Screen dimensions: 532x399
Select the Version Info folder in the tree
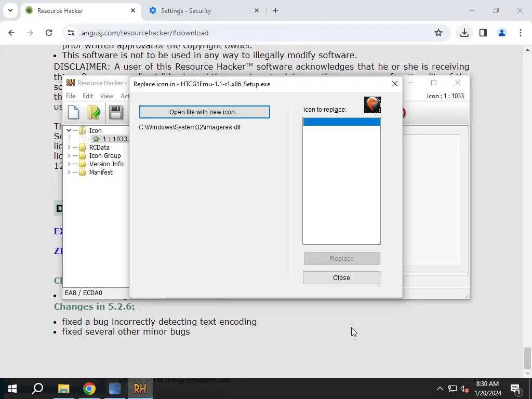[106, 164]
